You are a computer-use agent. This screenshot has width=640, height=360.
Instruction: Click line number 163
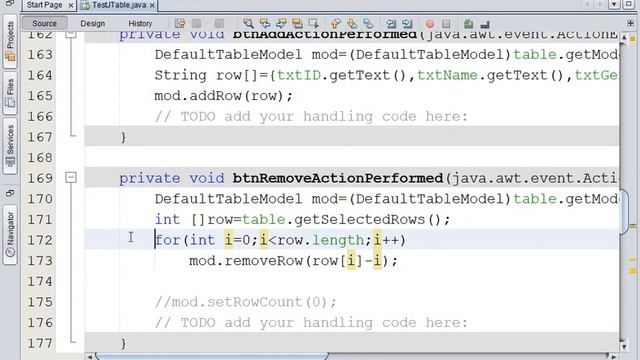[40, 55]
